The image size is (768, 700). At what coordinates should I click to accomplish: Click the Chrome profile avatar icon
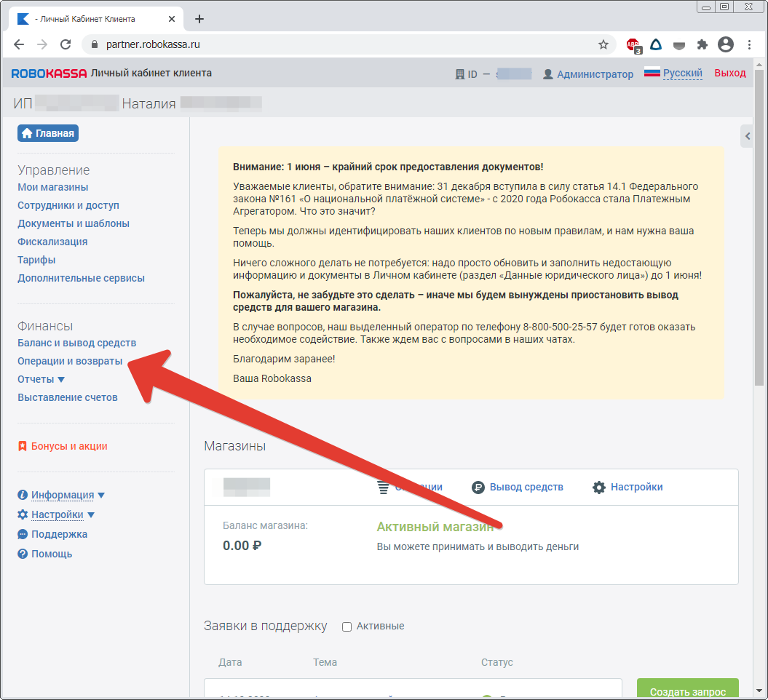click(x=725, y=44)
